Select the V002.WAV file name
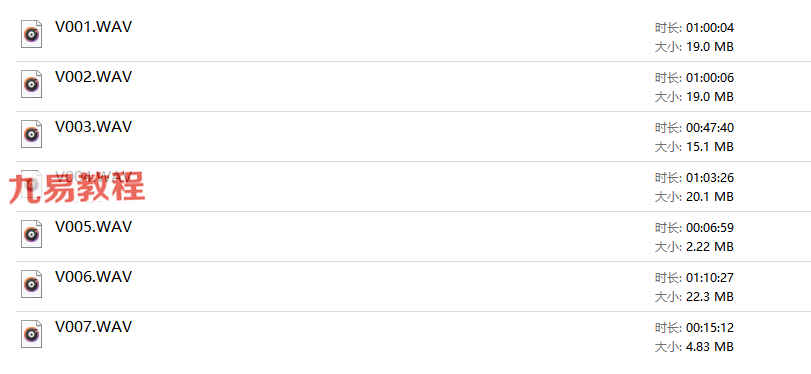This screenshot has height=374, width=811. click(x=94, y=77)
